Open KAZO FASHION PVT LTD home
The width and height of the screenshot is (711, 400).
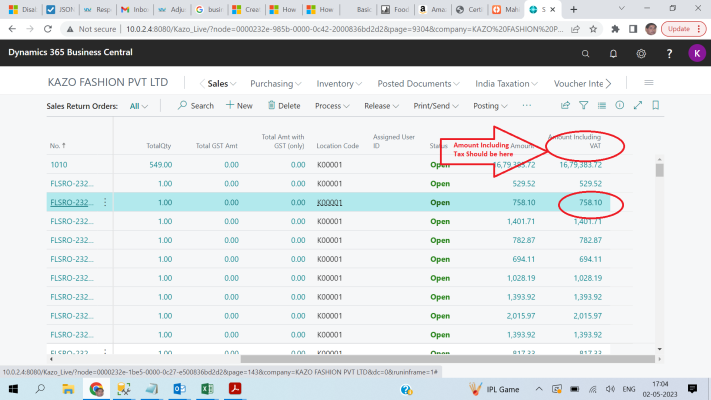click(108, 82)
